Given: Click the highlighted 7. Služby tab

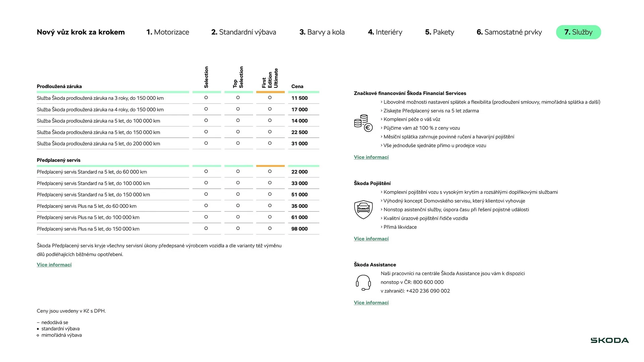Looking at the screenshot, I should 579,32.
